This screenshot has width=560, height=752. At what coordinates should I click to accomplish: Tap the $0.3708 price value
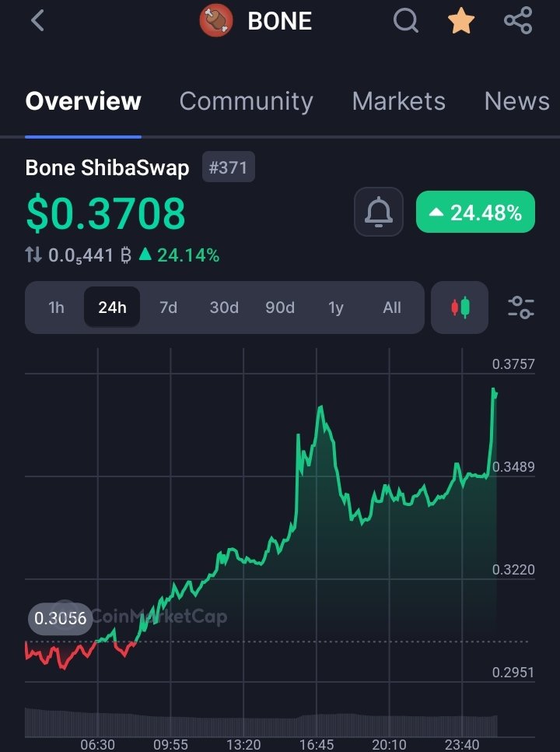pos(106,213)
